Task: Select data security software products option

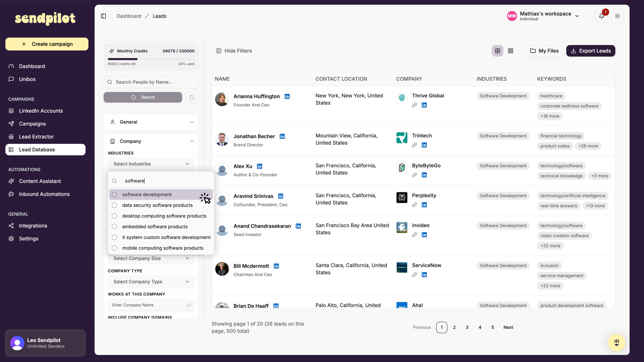Action: click(157, 205)
